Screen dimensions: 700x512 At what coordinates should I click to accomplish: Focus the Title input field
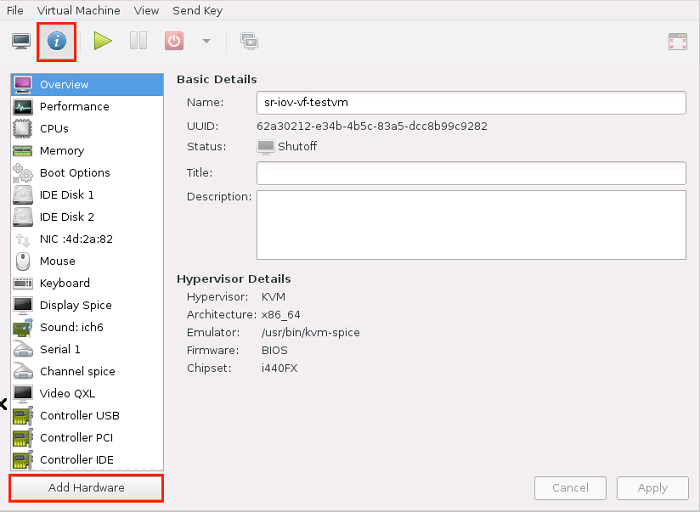(471, 173)
